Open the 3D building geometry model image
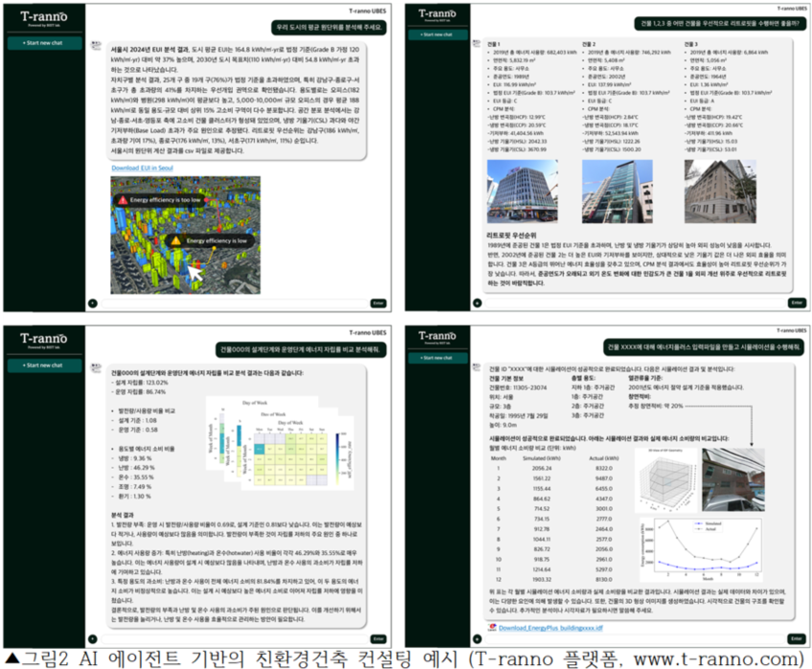812x669 pixels. [x=665, y=479]
